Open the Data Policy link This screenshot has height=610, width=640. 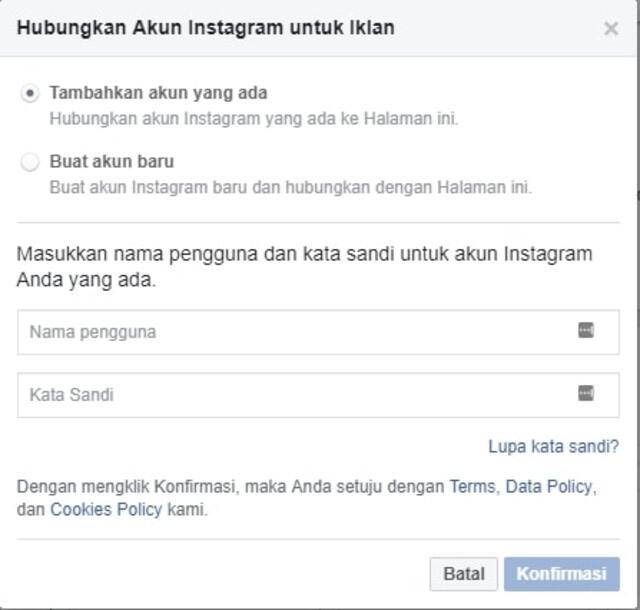(549, 487)
